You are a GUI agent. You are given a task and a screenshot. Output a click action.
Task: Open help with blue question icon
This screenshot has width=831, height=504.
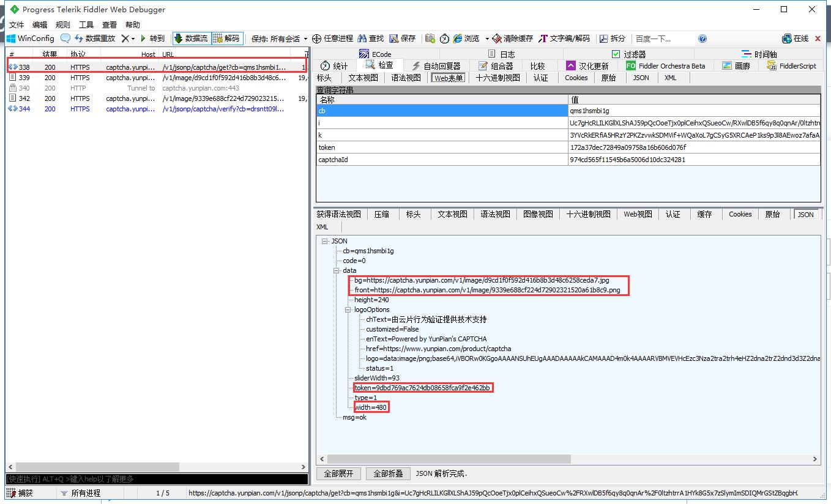pyautogui.click(x=702, y=39)
